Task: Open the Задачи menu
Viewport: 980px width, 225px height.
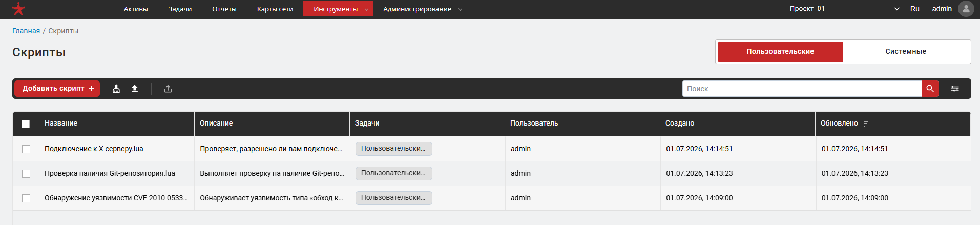Action: coord(180,9)
